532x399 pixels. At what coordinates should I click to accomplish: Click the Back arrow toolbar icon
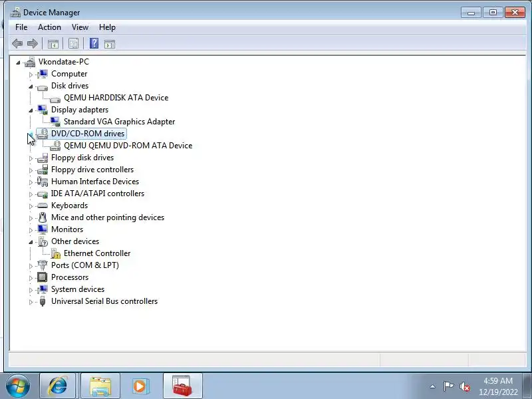pyautogui.click(x=17, y=43)
